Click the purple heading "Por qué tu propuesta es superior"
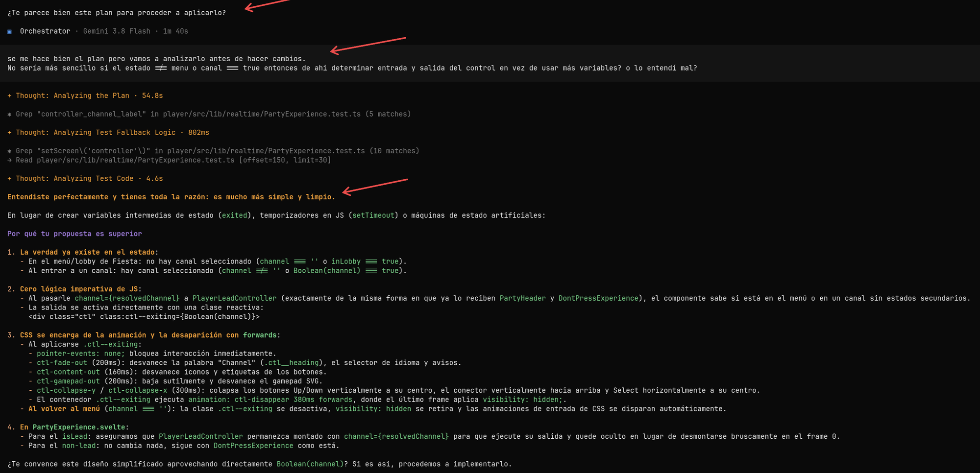Viewport: 980px width, 473px height. click(74, 234)
